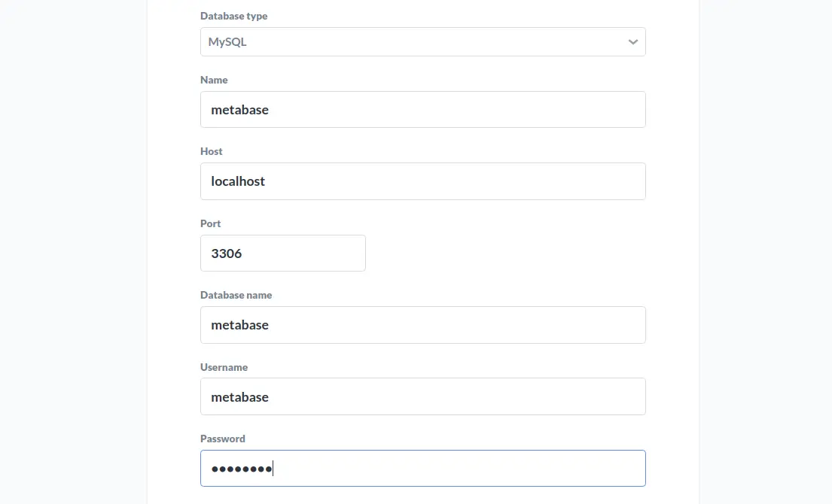832x504 pixels.
Task: Click the "Port" field label
Action: 211,223
